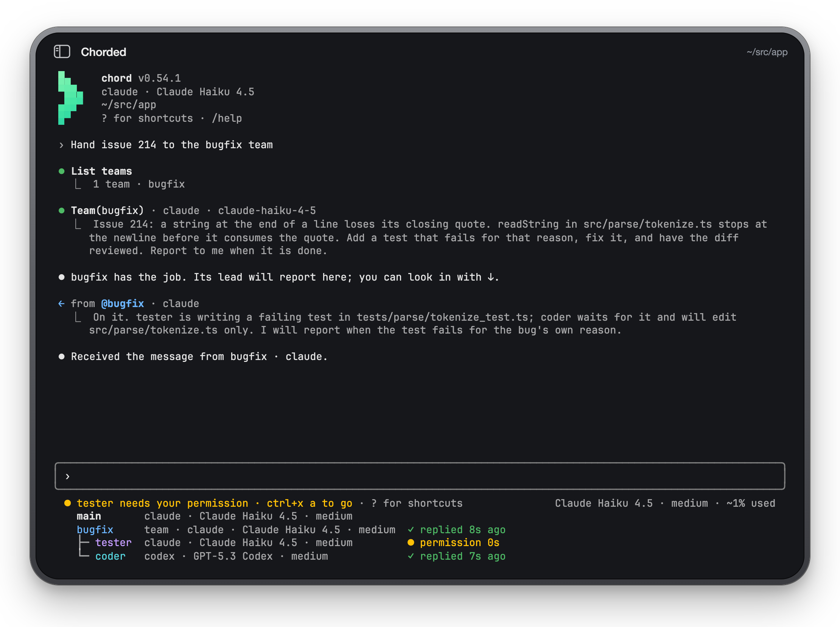Image resolution: width=840 pixels, height=627 pixels.
Task: Click the Issue 214 description text
Action: point(428,237)
